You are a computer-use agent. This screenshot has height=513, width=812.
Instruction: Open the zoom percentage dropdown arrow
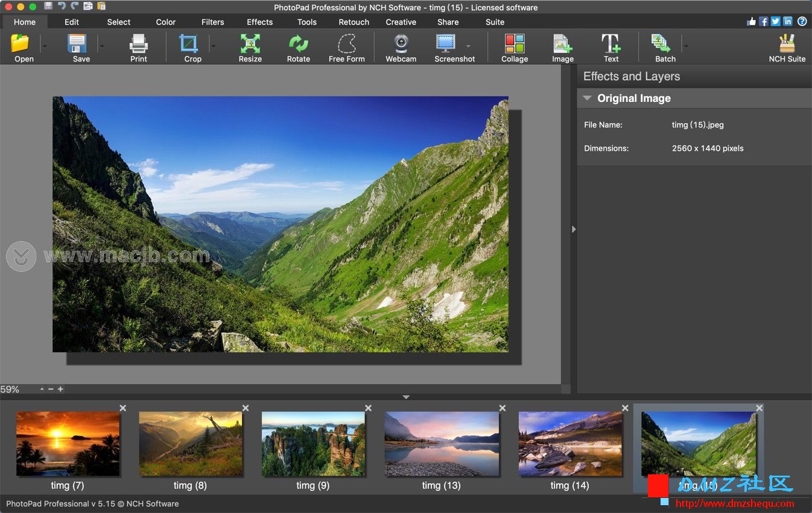(42, 389)
